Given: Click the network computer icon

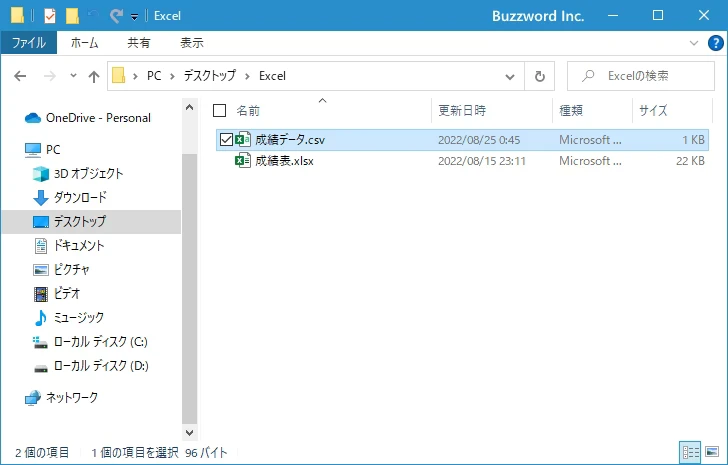Looking at the screenshot, I should 32,398.
